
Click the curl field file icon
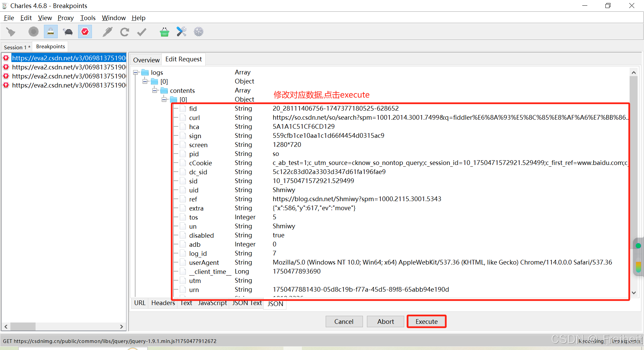183,118
